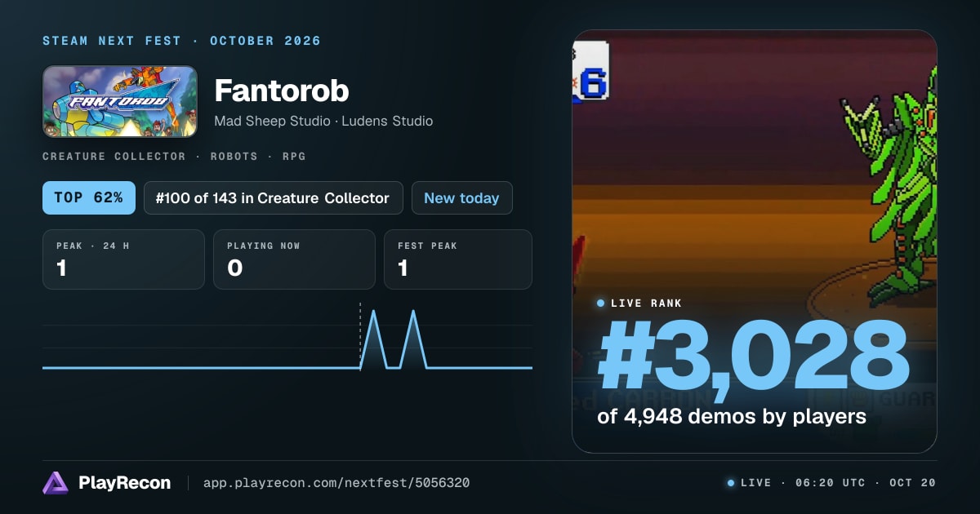Click 'Mad Sheep Studio · Ludens Studio' developer text
This screenshot has height=514, width=980.
tap(323, 121)
